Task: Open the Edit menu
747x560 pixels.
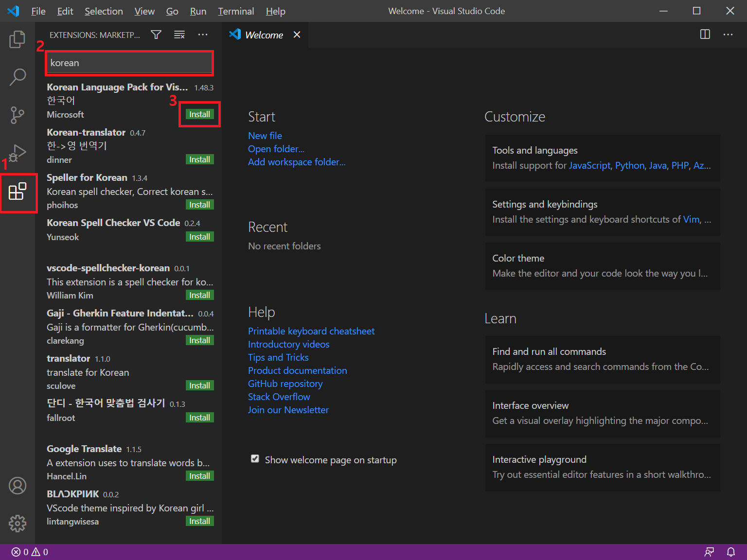Action: tap(65, 11)
